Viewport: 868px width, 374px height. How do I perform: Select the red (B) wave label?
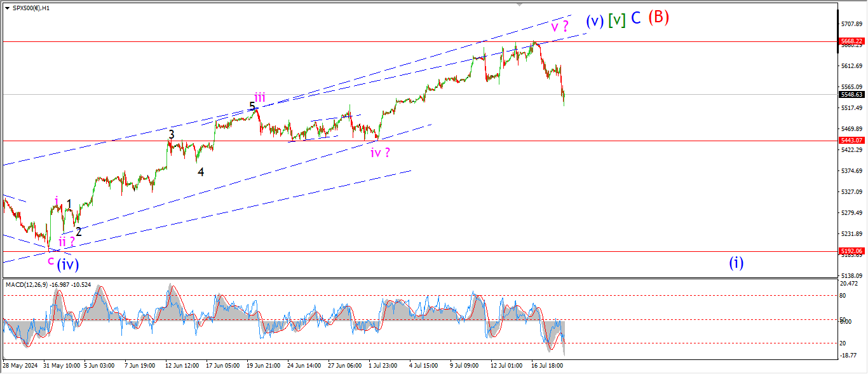(658, 17)
